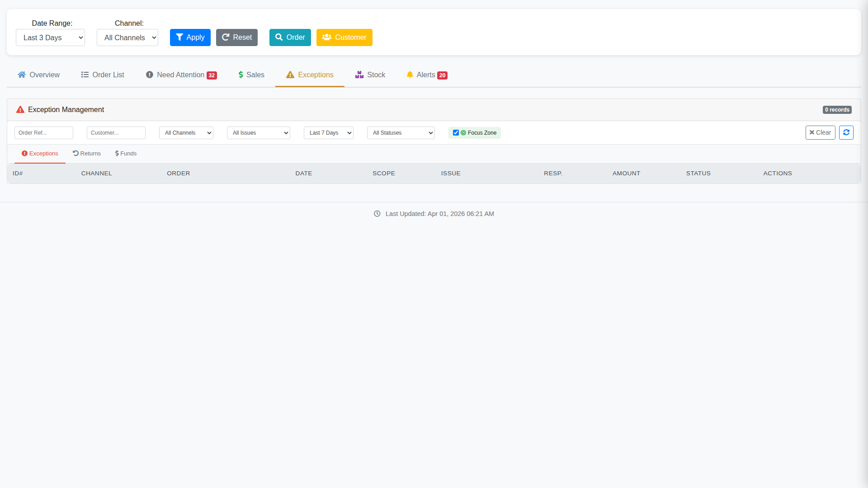
Task: Click inside the Order Ref search field
Action: coord(43,132)
